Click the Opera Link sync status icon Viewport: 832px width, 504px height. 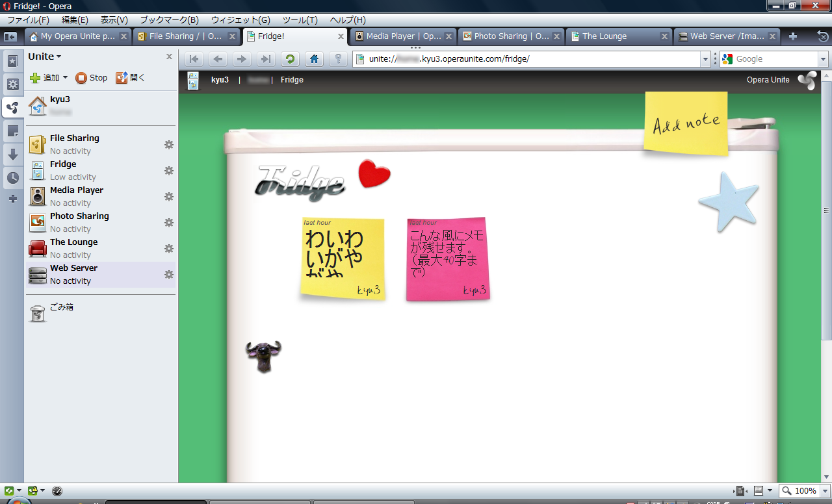[x=8, y=491]
